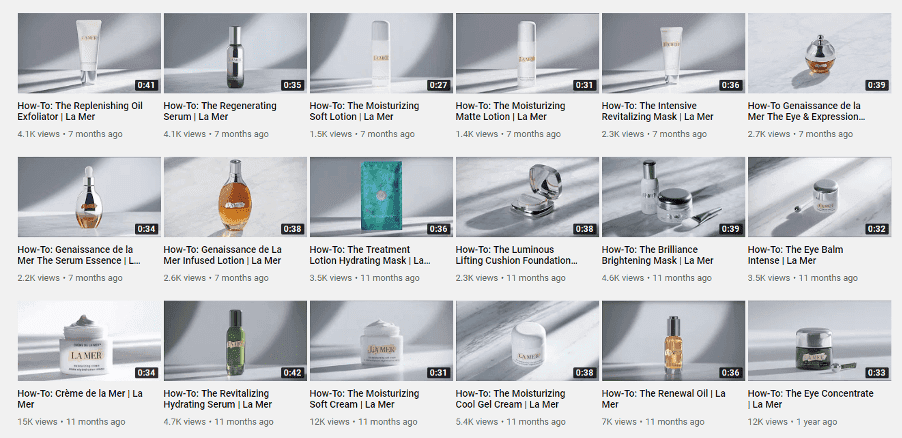Open the Moisturizing Soft Cream video thumbnail
Viewport: 902px width, 438px height.
381,341
